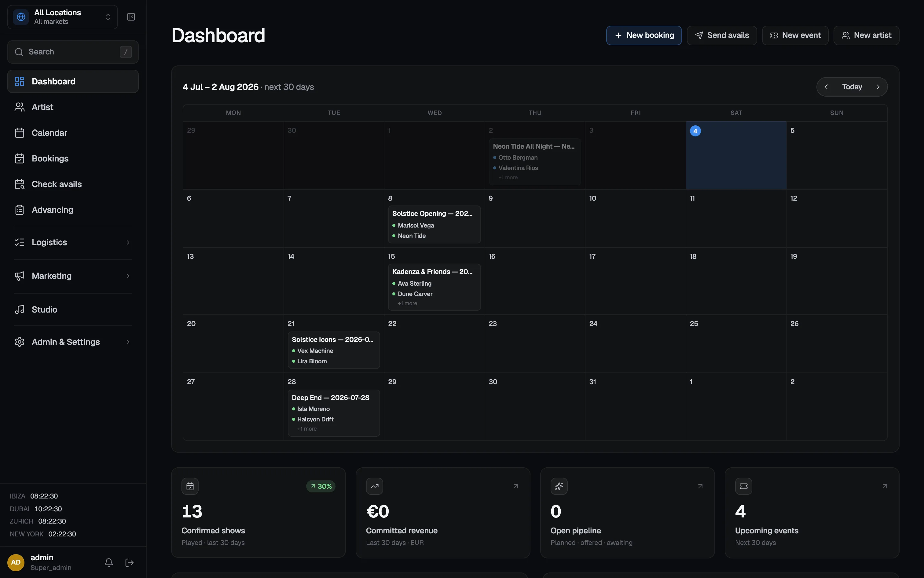The height and width of the screenshot is (578, 924).
Task: Click New event button
Action: coord(795,35)
